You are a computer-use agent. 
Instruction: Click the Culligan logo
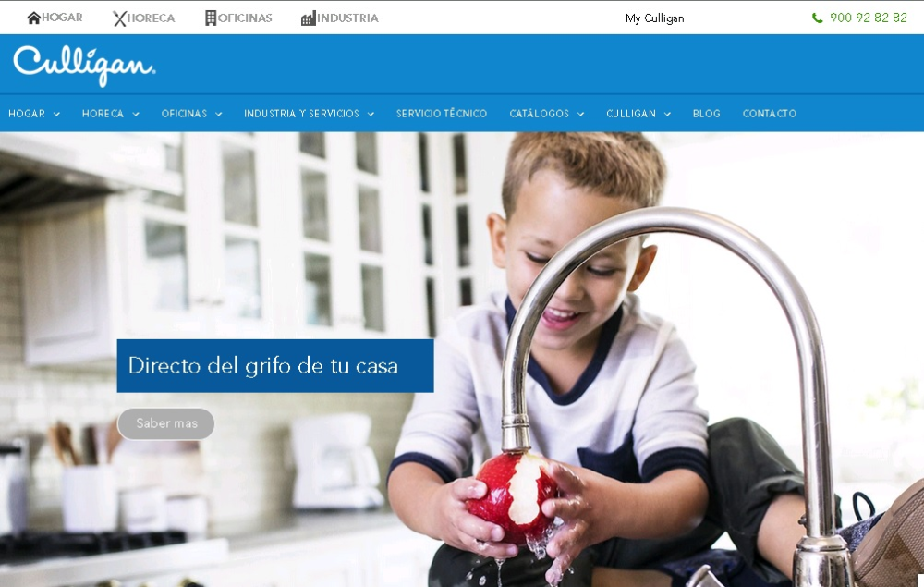(84, 66)
